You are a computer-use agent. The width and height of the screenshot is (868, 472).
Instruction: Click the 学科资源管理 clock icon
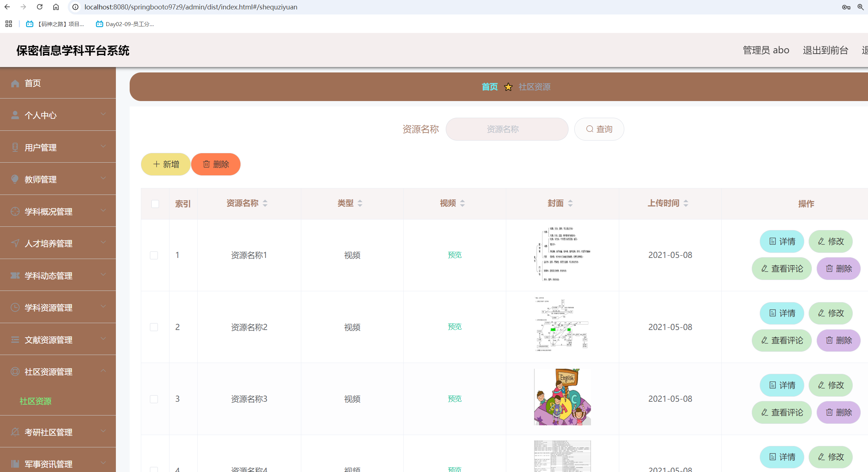tap(15, 307)
